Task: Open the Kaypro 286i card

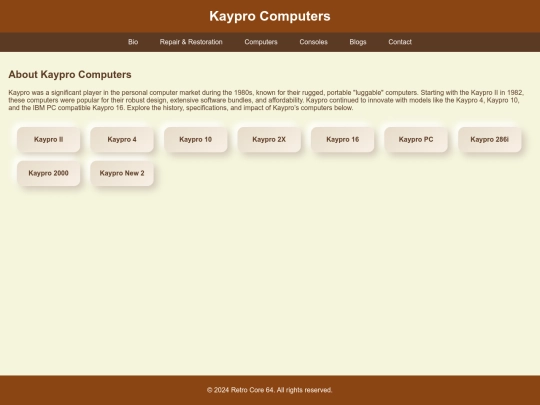Action: (x=490, y=139)
